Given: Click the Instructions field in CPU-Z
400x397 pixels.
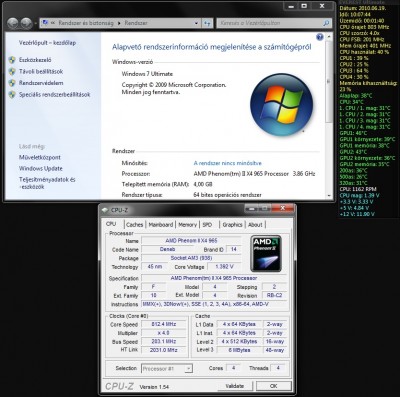Looking at the screenshot, I should (214, 304).
